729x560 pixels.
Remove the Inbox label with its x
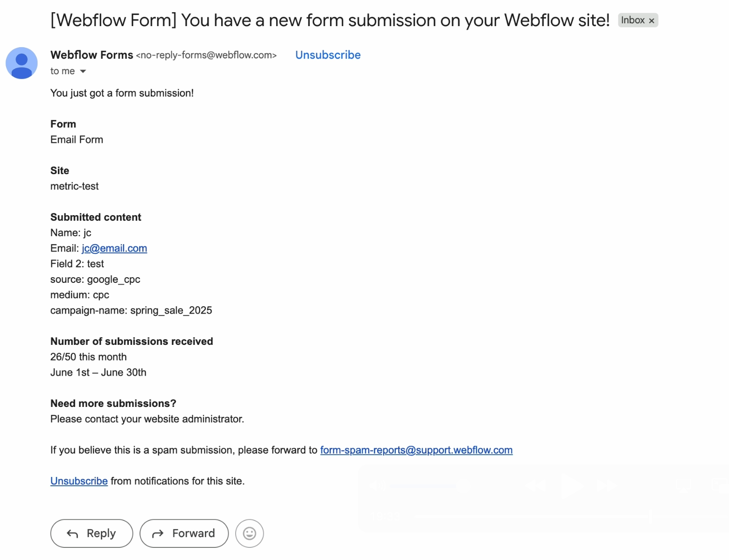(x=652, y=21)
